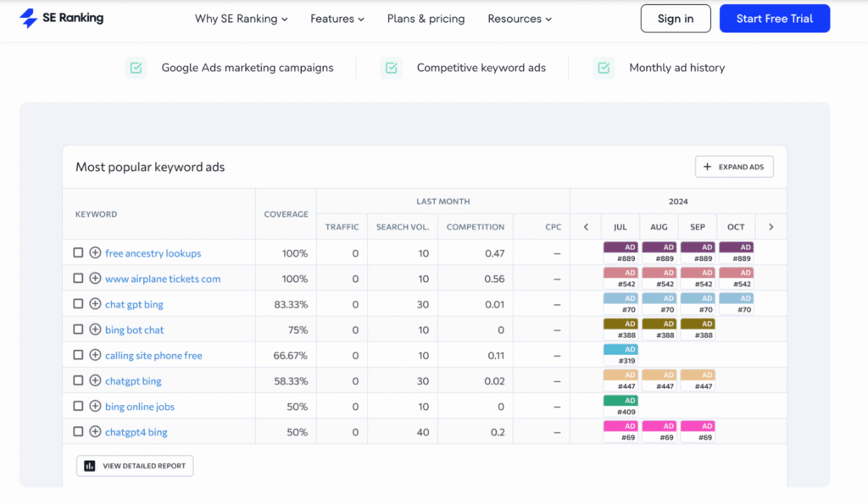The image size is (868, 504).
Task: Click the COVERAGE column header
Action: pos(287,214)
